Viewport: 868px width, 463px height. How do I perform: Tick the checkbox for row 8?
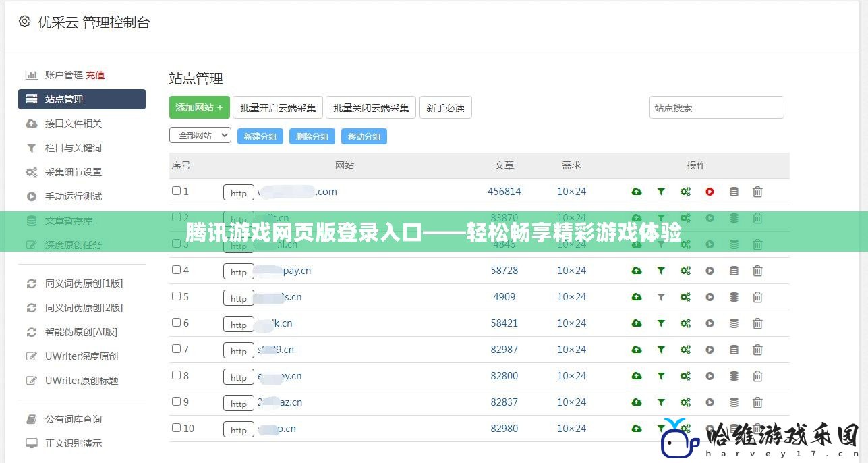pos(176,375)
